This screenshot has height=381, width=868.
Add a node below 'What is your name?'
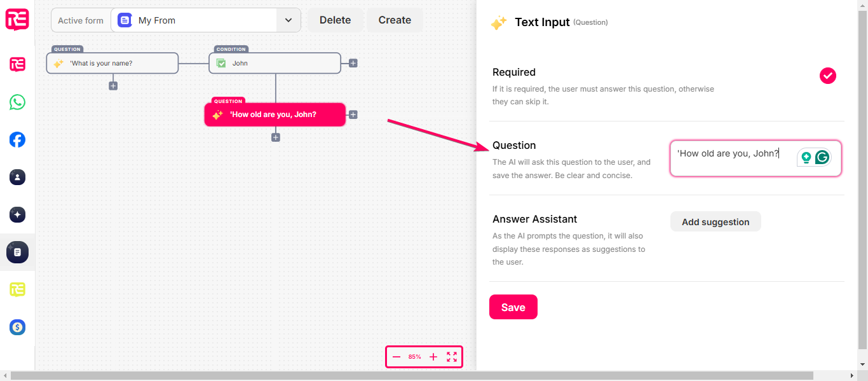(113, 85)
